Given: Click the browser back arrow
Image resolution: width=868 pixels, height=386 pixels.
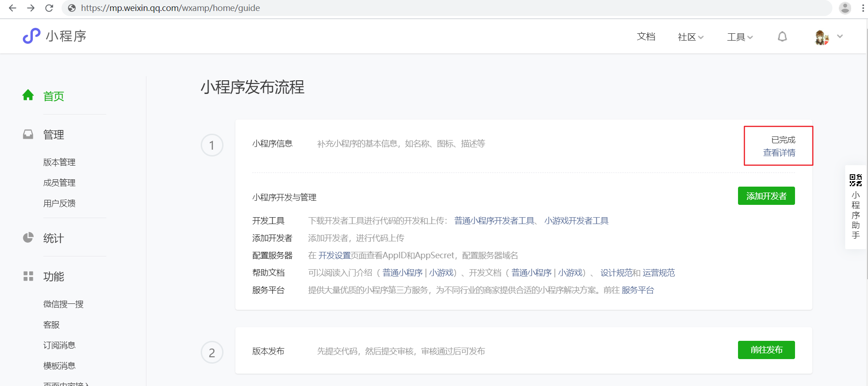Looking at the screenshot, I should point(12,8).
